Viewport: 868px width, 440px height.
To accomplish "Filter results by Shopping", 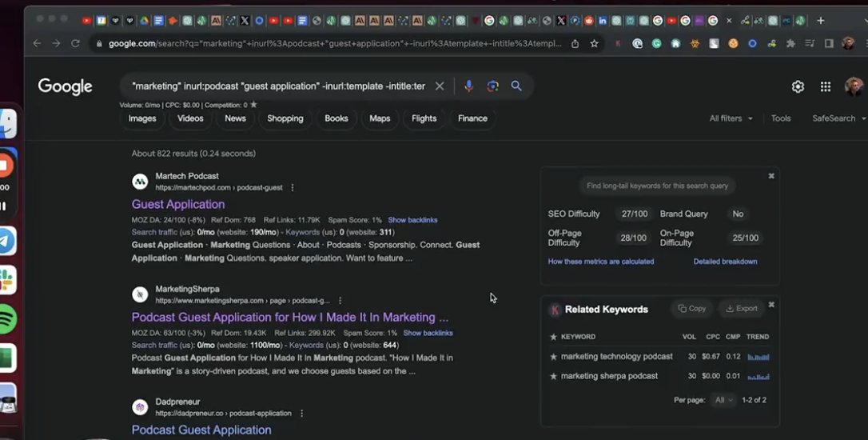I will click(285, 118).
